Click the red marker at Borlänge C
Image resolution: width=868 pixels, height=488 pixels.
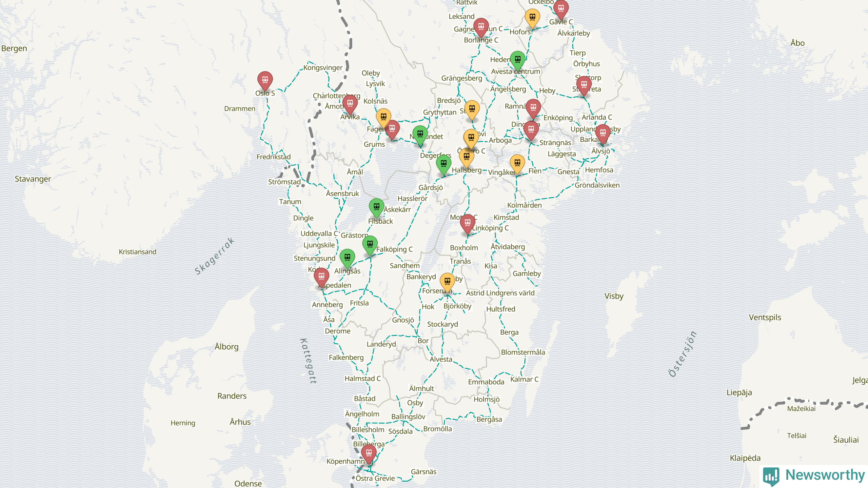coord(481,27)
